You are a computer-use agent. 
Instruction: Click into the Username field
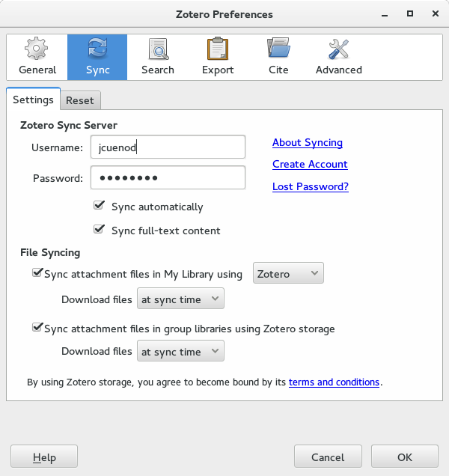(x=168, y=147)
